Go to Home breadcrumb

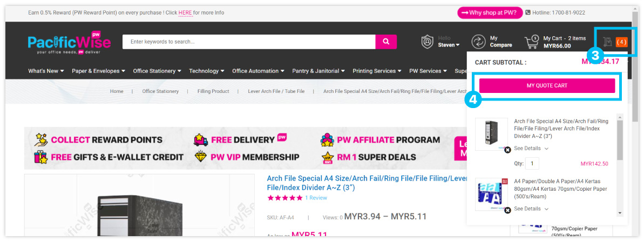click(117, 91)
